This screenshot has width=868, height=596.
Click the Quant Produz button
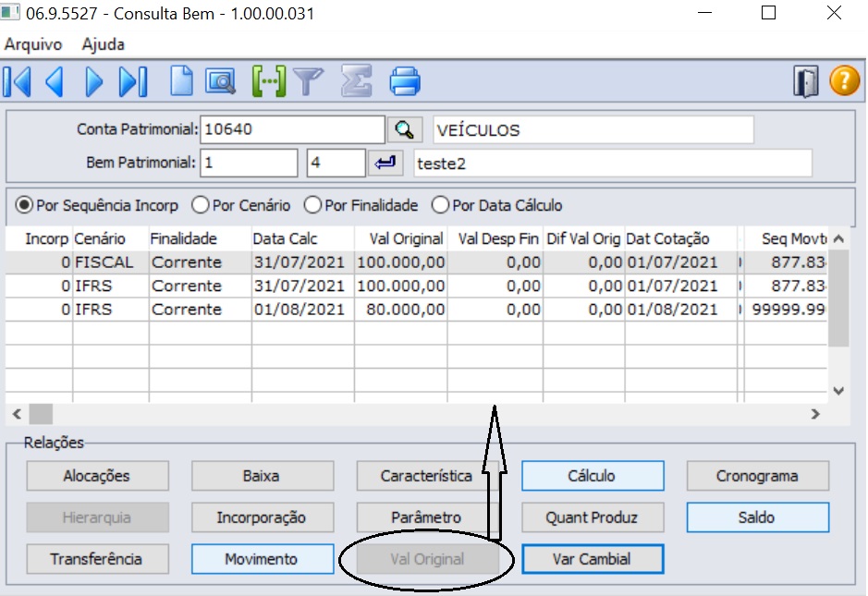tap(593, 517)
